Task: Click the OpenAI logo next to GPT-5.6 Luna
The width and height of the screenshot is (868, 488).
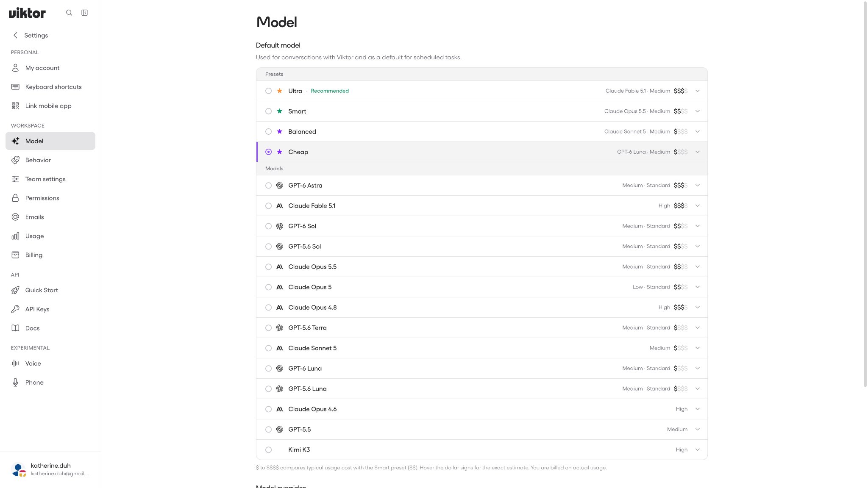Action: click(280, 389)
